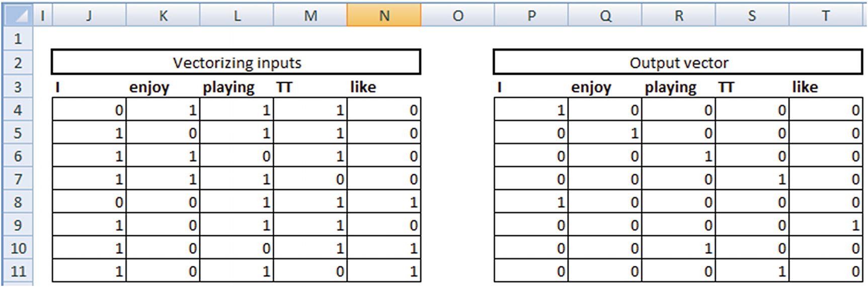Select cell N8 in the inputs table
The image size is (868, 287).
click(384, 202)
